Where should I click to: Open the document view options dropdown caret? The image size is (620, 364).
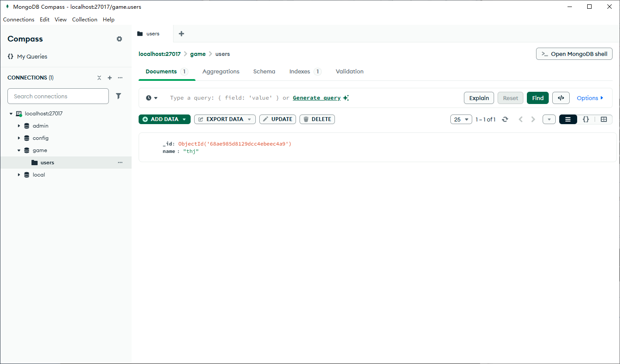point(549,119)
